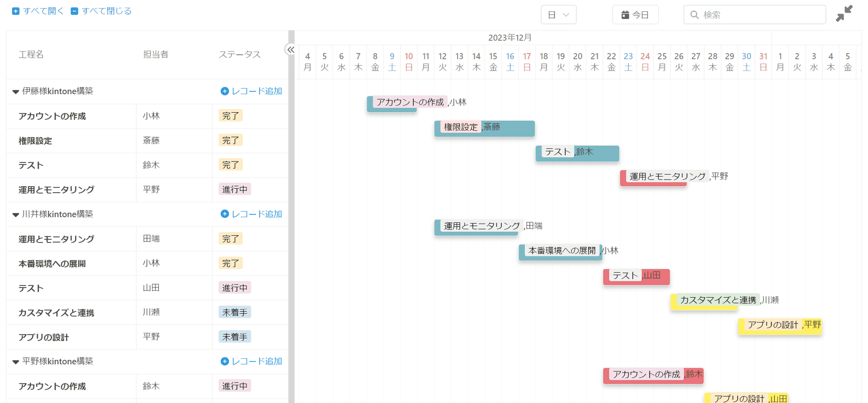Click assignee 川瀬 in the table
868x403 pixels.
[x=151, y=312]
